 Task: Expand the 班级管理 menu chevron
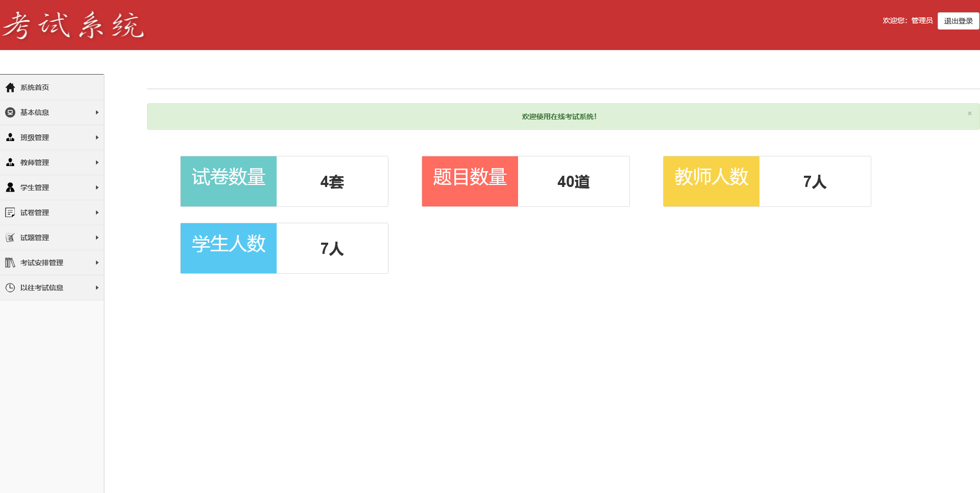click(x=97, y=137)
